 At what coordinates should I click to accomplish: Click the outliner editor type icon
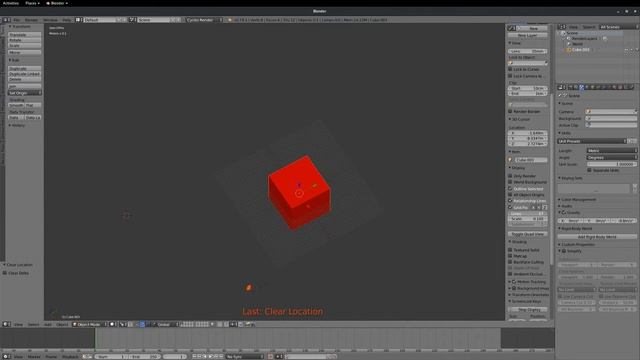click(x=562, y=27)
